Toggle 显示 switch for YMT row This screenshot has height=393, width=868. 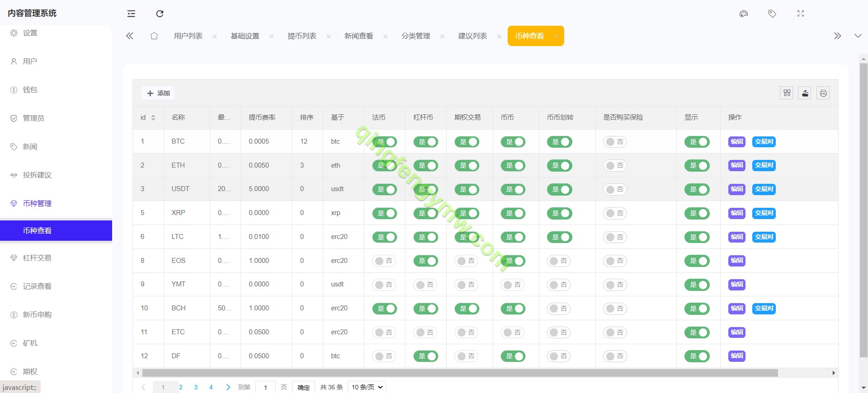697,285
